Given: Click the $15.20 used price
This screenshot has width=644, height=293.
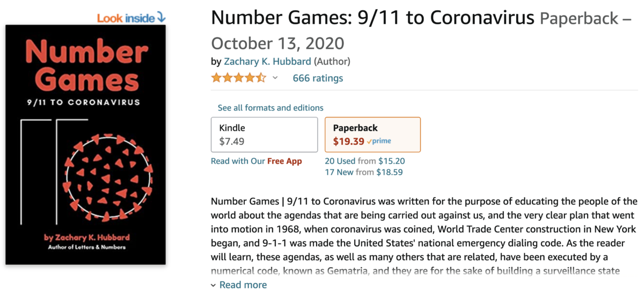Looking at the screenshot, I should click(392, 161).
